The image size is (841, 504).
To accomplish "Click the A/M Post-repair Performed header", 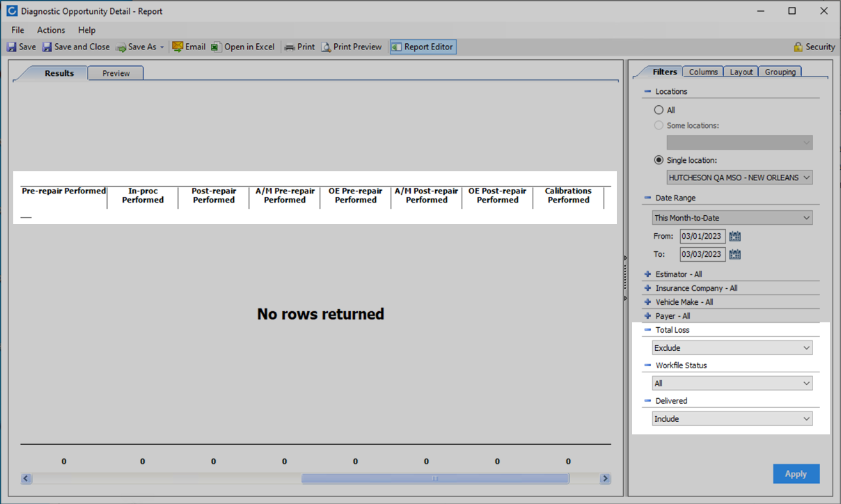I will pos(427,196).
